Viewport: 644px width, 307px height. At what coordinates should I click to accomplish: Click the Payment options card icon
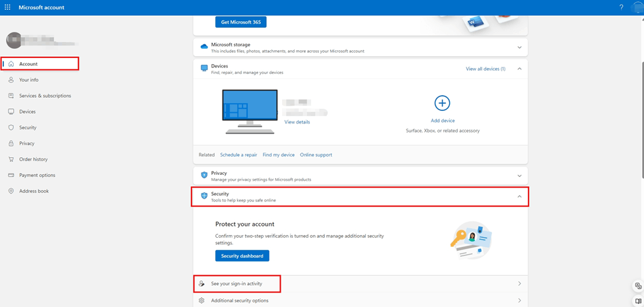(11, 175)
